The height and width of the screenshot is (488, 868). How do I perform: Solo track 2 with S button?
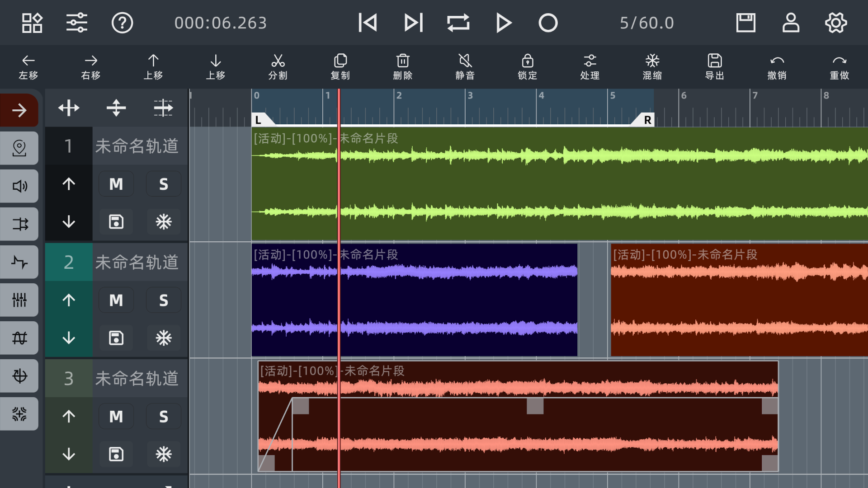point(163,300)
